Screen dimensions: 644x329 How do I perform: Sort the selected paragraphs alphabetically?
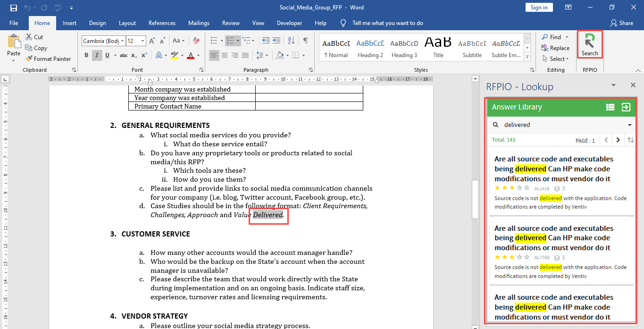coord(292,41)
